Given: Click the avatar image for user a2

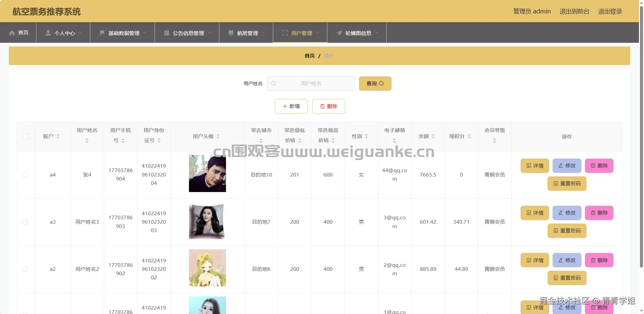Looking at the screenshot, I should point(207,268).
